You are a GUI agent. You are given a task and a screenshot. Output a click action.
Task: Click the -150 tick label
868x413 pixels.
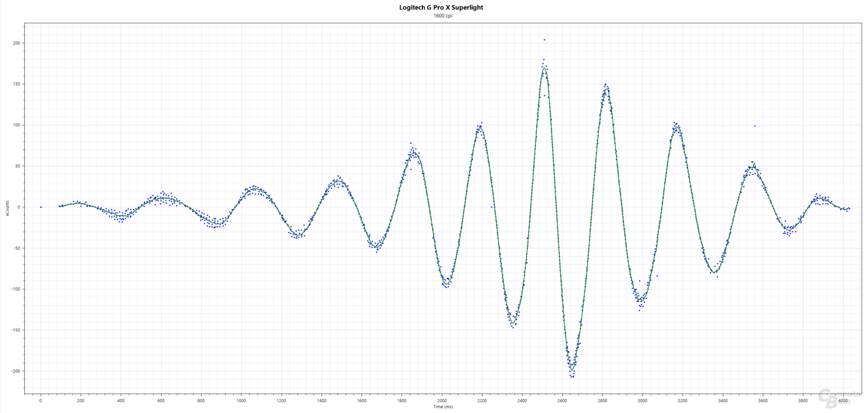(x=15, y=330)
